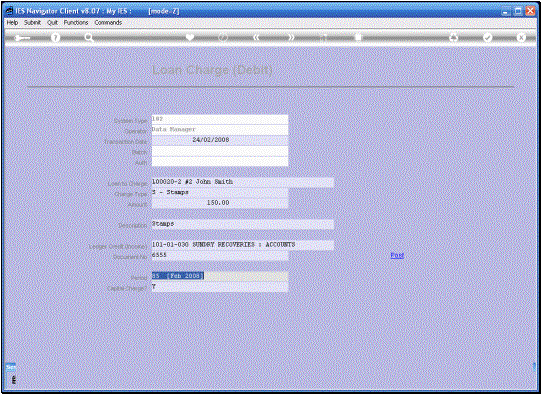
Task: Click the magnifying glass search icon
Action: point(89,38)
